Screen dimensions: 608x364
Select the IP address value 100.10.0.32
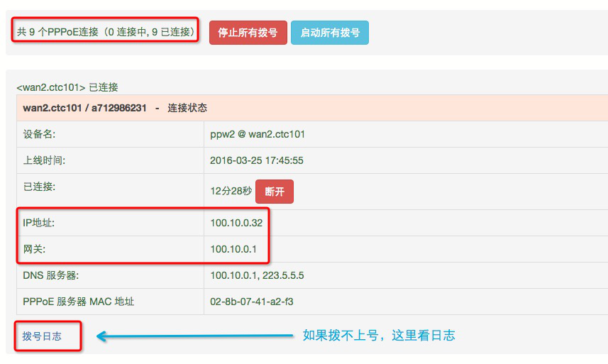click(x=236, y=223)
